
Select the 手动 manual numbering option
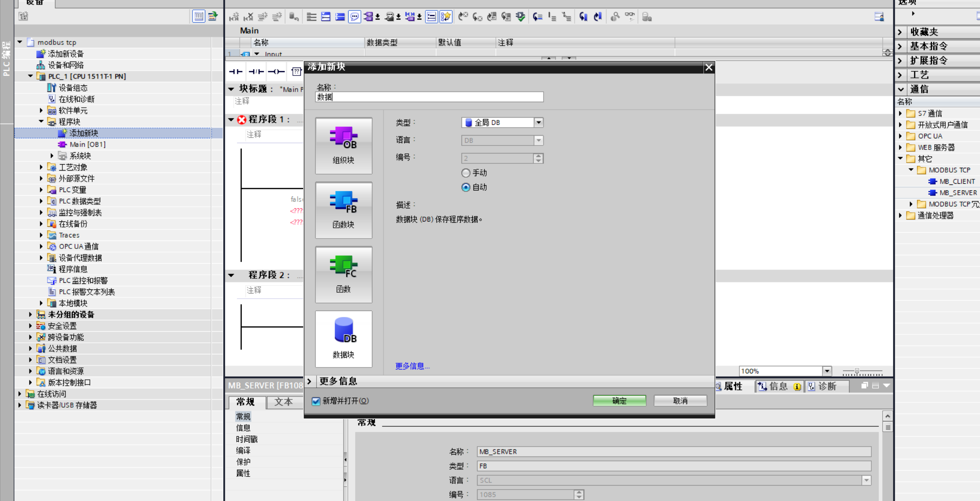coord(466,173)
